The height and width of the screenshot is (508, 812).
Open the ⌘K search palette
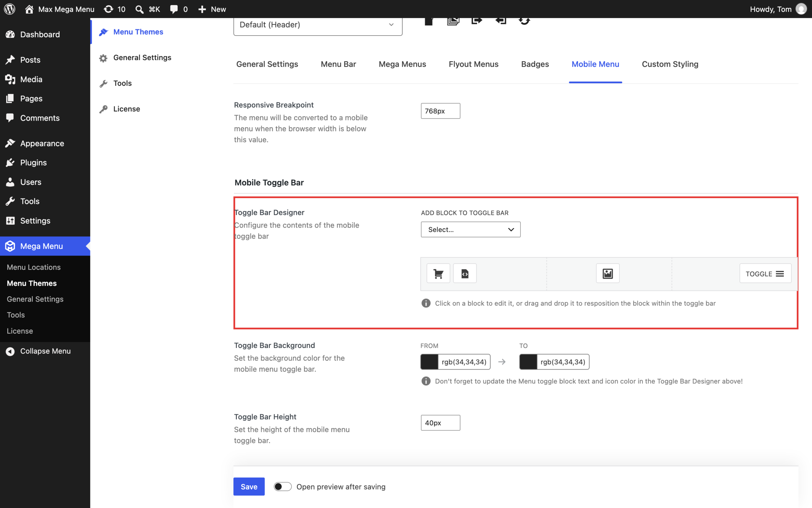(147, 9)
